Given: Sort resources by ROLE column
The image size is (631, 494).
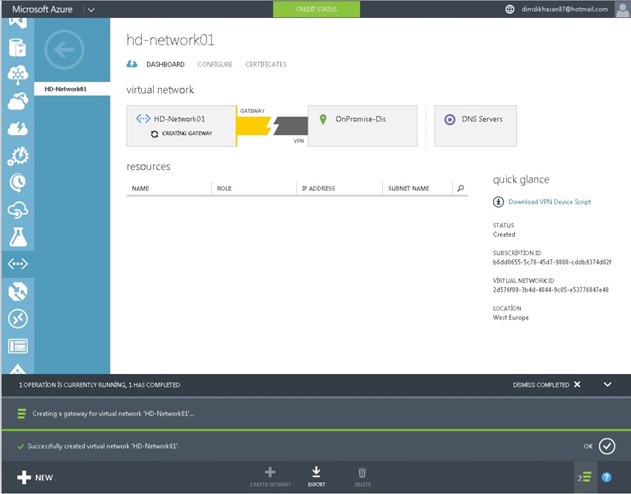Looking at the screenshot, I should (x=224, y=188).
